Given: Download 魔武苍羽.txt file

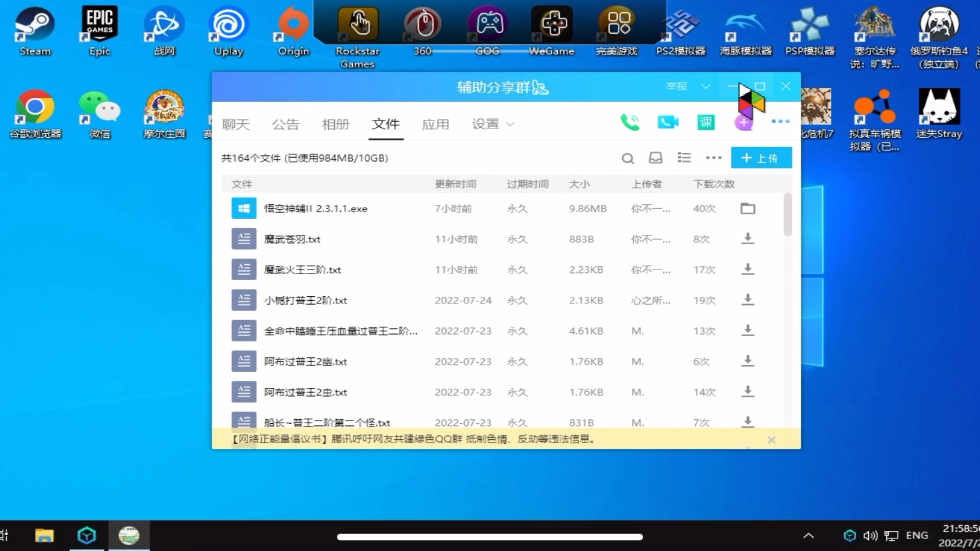Looking at the screenshot, I should pos(748,239).
